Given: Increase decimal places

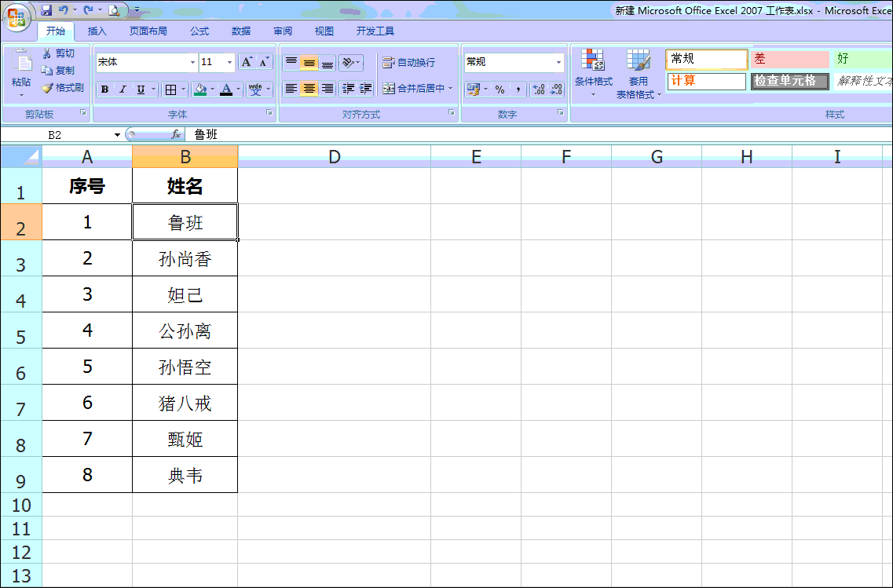Looking at the screenshot, I should (x=538, y=89).
